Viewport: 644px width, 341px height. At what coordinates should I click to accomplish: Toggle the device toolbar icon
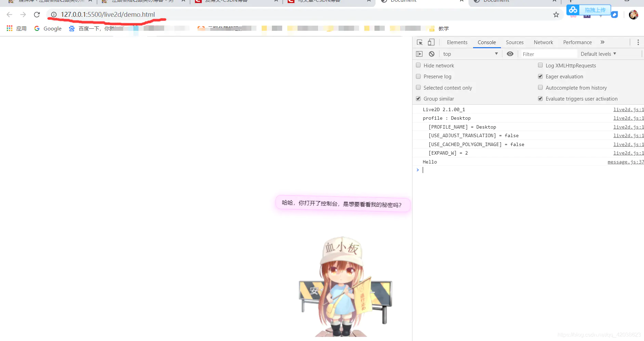point(431,42)
